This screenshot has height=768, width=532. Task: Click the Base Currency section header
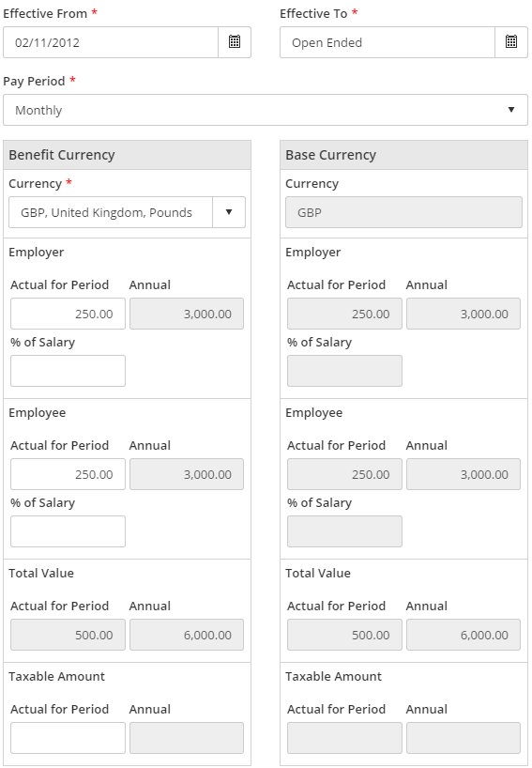(x=403, y=155)
